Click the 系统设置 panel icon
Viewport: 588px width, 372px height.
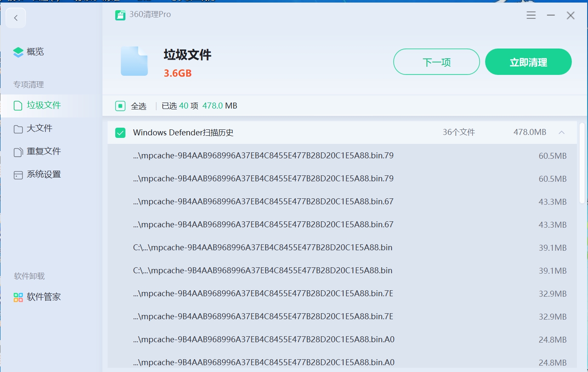(18, 175)
